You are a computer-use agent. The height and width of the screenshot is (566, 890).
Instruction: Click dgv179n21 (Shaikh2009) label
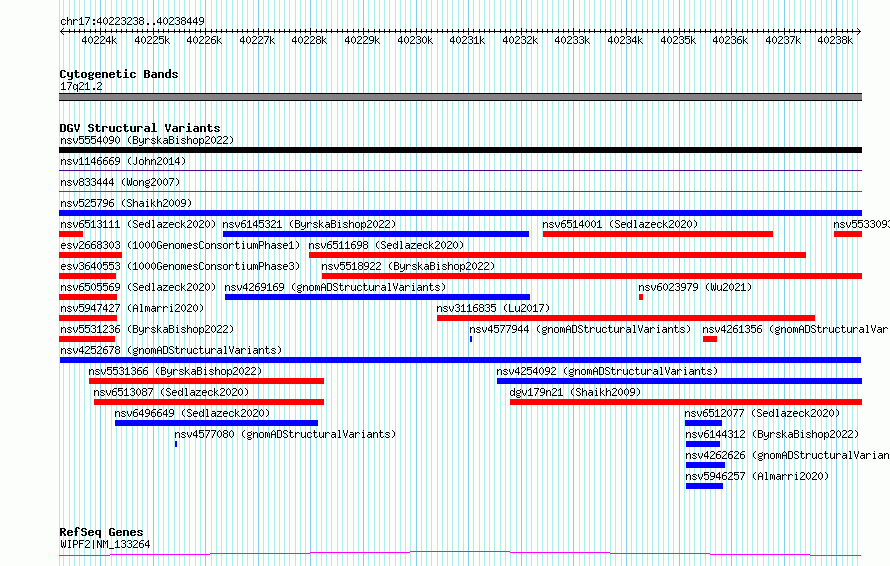pyautogui.click(x=575, y=392)
